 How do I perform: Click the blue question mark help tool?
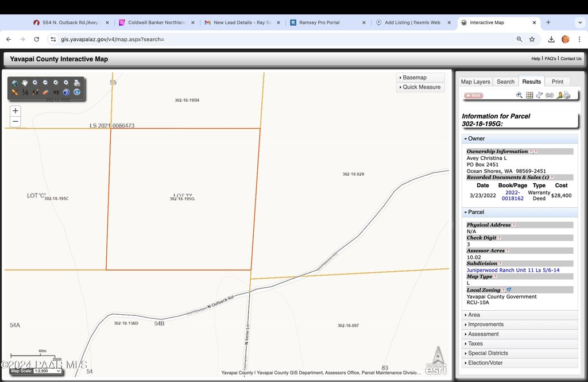click(66, 92)
